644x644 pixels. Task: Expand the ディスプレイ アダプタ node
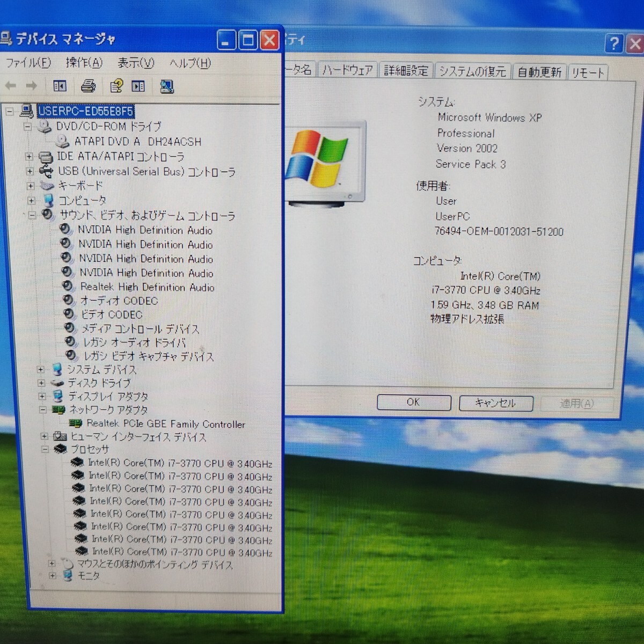coord(42,397)
